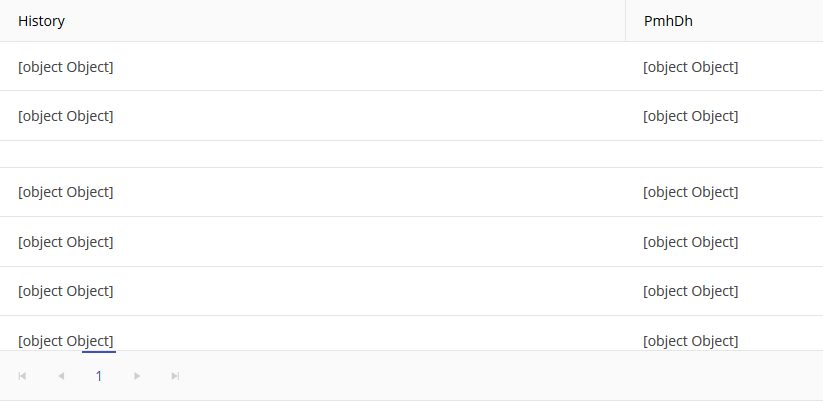Image resolution: width=823 pixels, height=403 pixels.
Task: Select the History cell in fifth row
Action: point(66,242)
